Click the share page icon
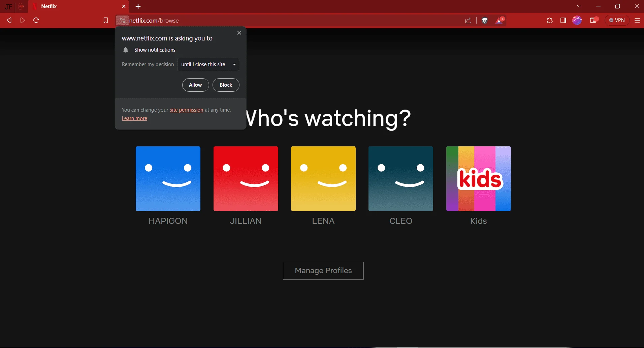This screenshot has height=348, width=644. pyautogui.click(x=468, y=21)
